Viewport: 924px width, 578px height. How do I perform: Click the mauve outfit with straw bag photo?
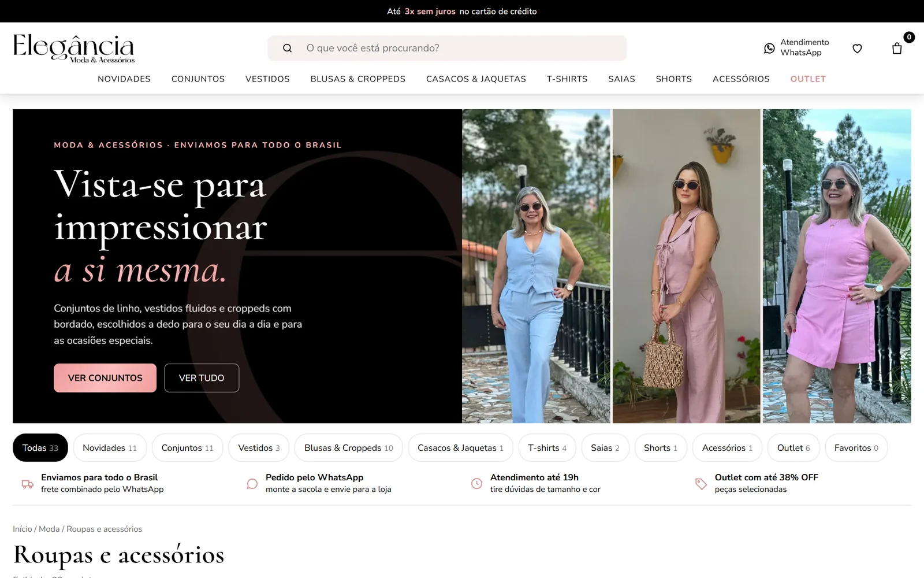tap(687, 266)
